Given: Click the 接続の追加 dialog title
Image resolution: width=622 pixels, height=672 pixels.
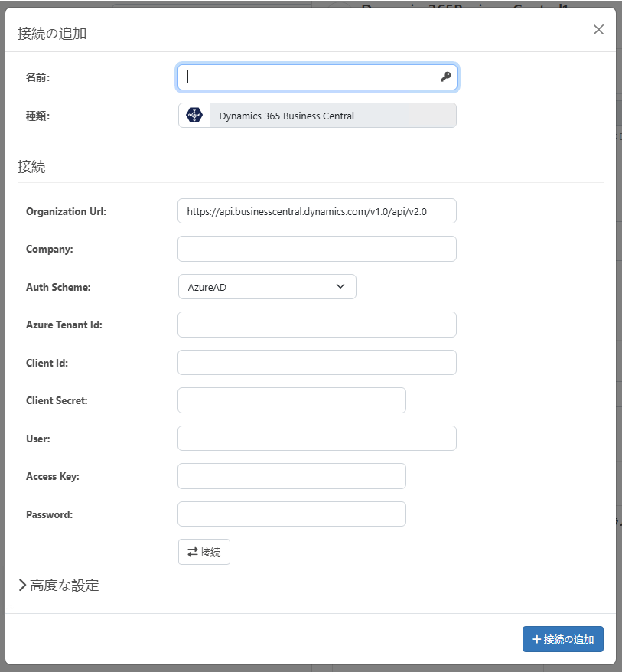Looking at the screenshot, I should (x=52, y=33).
